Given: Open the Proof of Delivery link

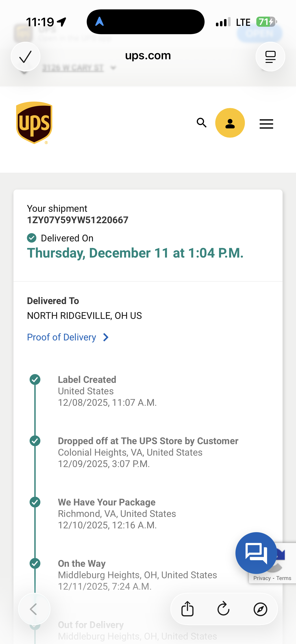Looking at the screenshot, I should (61, 337).
